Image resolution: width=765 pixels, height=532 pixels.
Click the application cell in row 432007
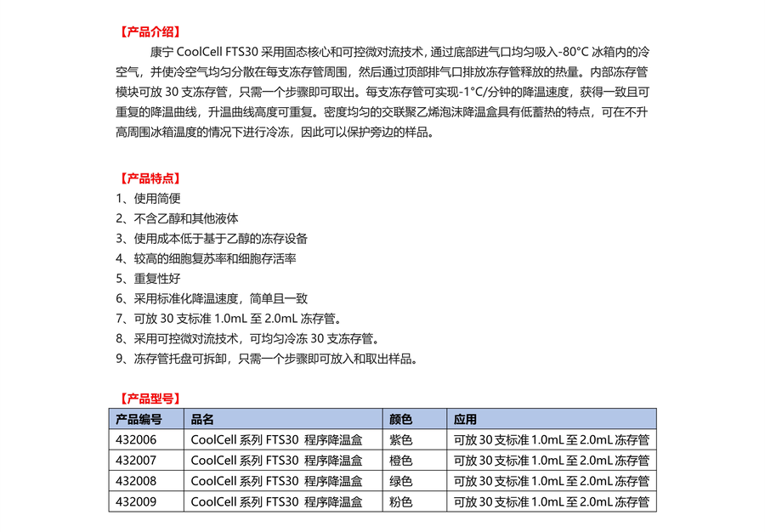click(552, 461)
